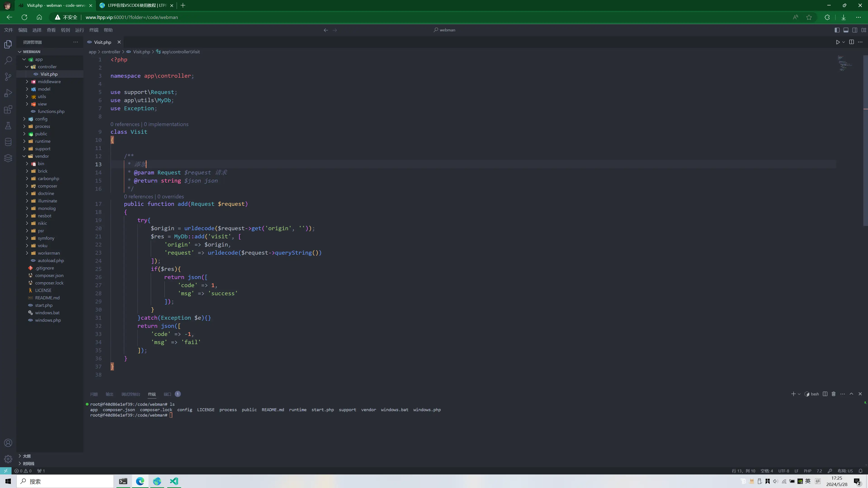Split the editor to the right
Image resolution: width=868 pixels, height=488 pixels.
(x=851, y=42)
